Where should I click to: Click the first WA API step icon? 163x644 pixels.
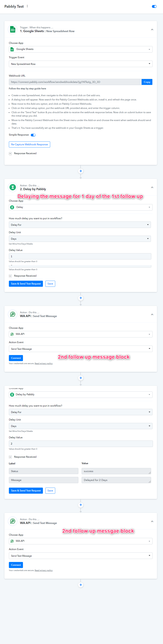(x=12, y=314)
